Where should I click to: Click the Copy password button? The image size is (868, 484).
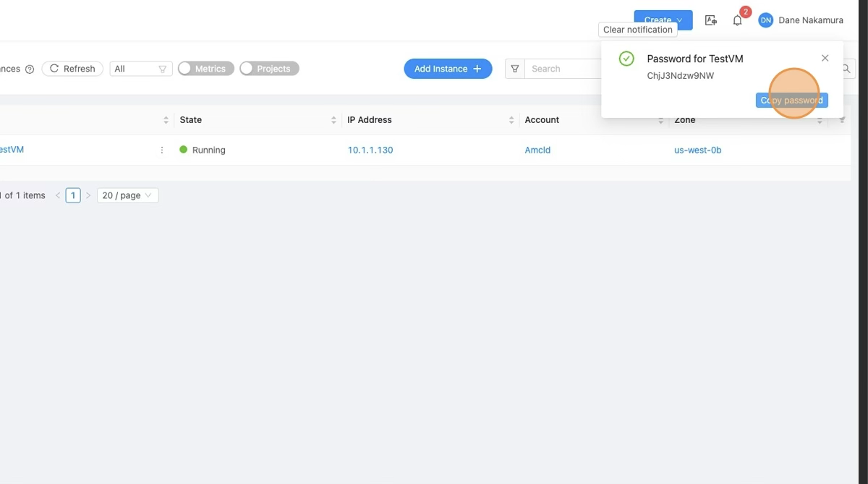(x=791, y=101)
